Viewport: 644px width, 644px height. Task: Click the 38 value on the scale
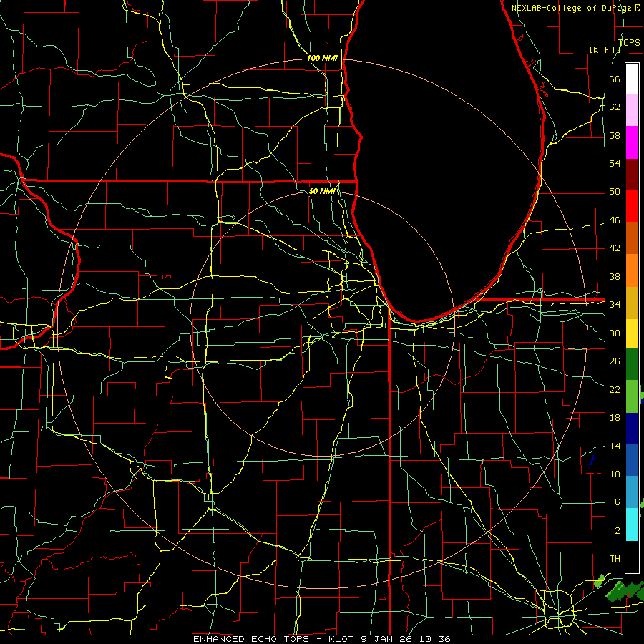click(x=615, y=276)
